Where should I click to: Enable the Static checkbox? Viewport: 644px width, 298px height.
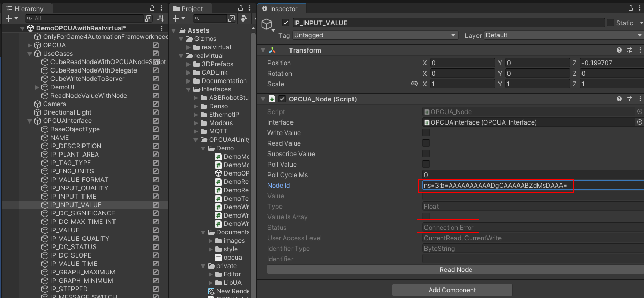pos(610,23)
